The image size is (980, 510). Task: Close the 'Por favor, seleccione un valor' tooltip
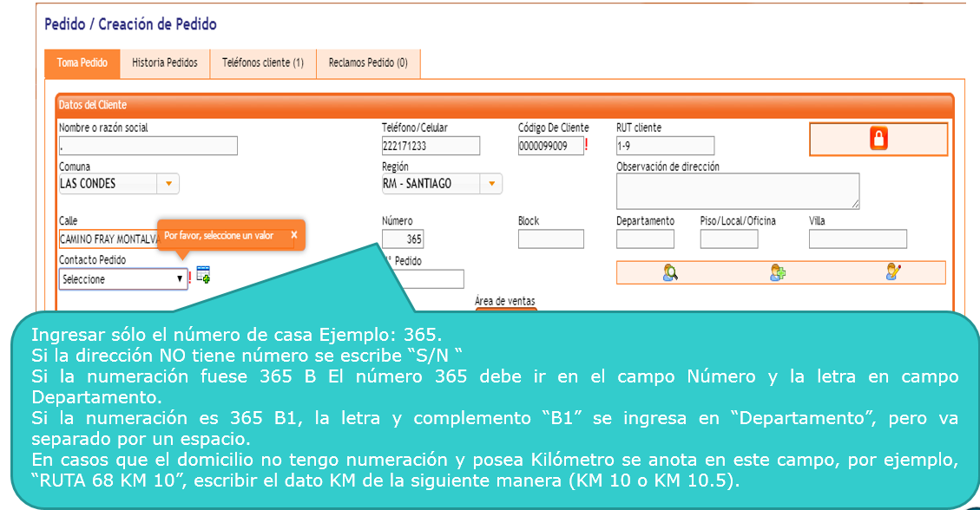pos(293,235)
